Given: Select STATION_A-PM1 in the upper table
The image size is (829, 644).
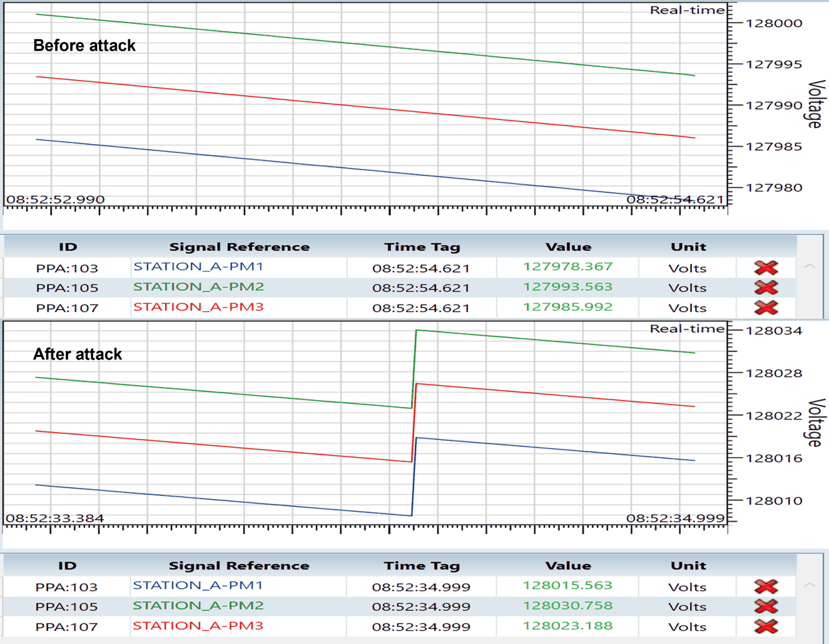Looking at the screenshot, I should (198, 267).
